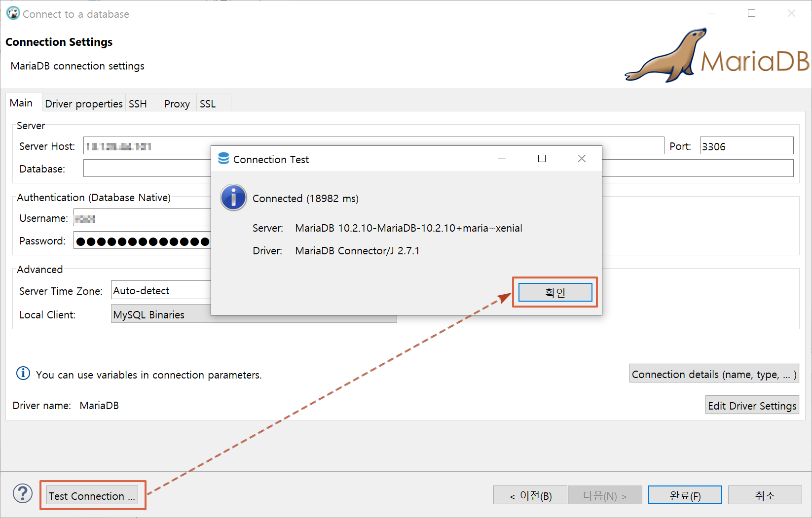The image size is (812, 518).
Task: Maximize the Connect to a database window
Action: pyautogui.click(x=751, y=13)
